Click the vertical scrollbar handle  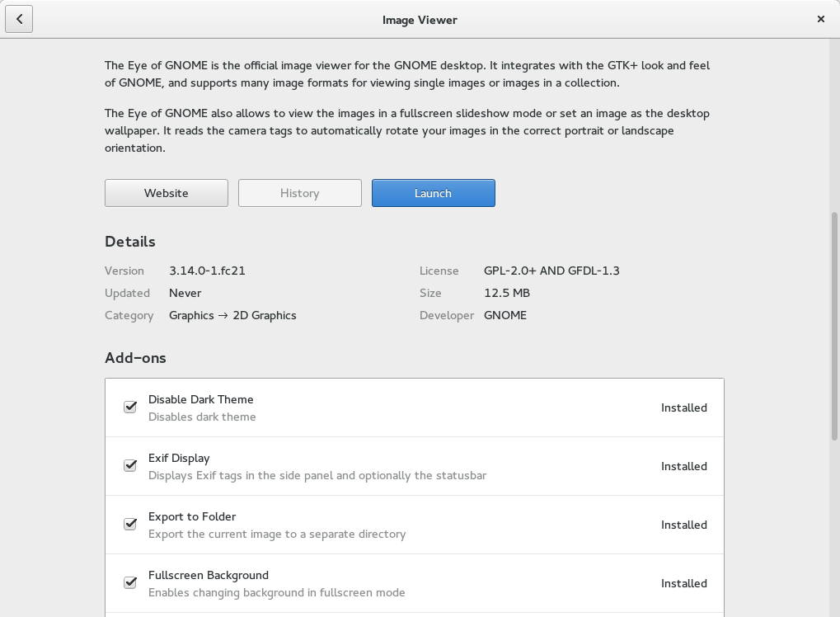click(834, 327)
